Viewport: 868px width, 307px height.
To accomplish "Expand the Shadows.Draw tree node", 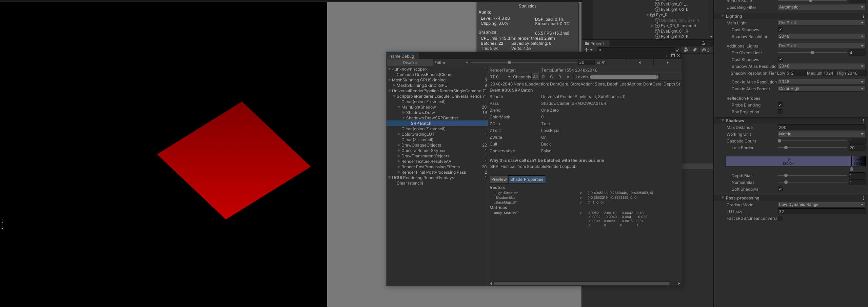I will pyautogui.click(x=404, y=113).
